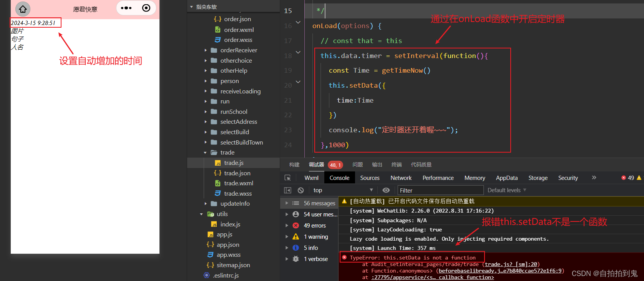Open trade.wxss file
This screenshot has width=644, height=281.
(238, 194)
